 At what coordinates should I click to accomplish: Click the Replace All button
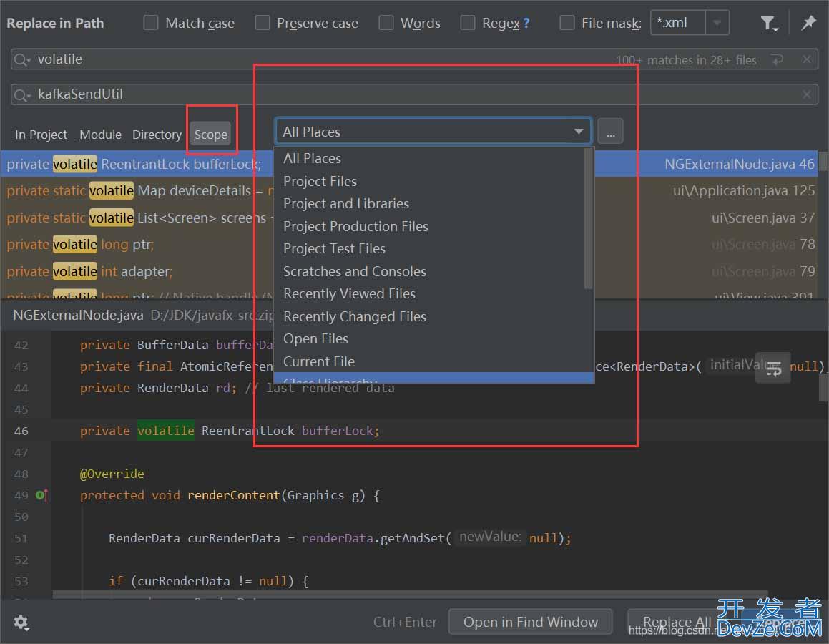(x=677, y=622)
